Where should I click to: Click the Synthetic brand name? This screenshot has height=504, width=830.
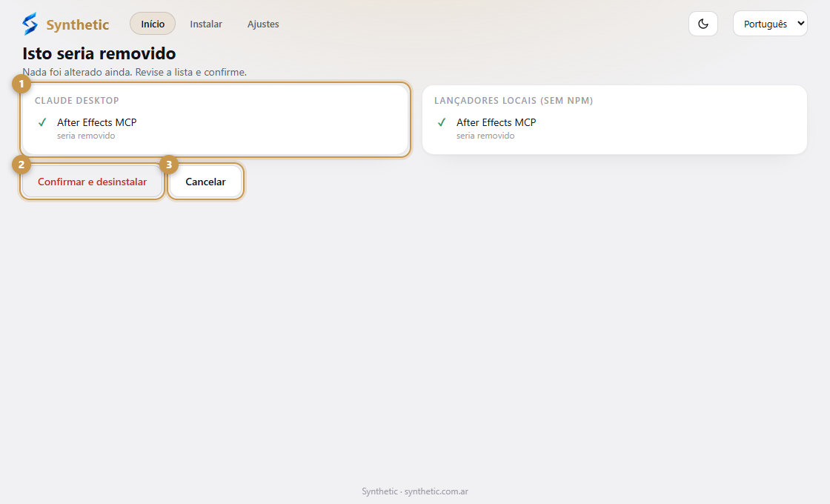click(77, 24)
